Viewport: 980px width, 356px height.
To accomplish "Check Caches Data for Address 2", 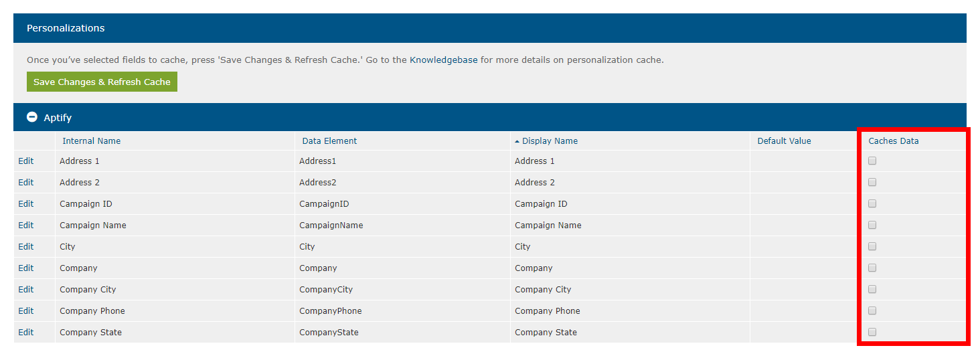I will 872,182.
